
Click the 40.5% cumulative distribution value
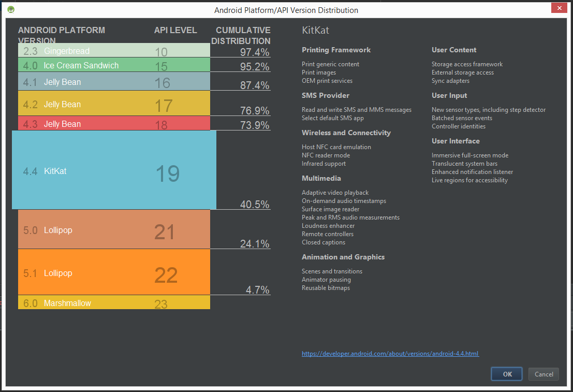point(255,205)
